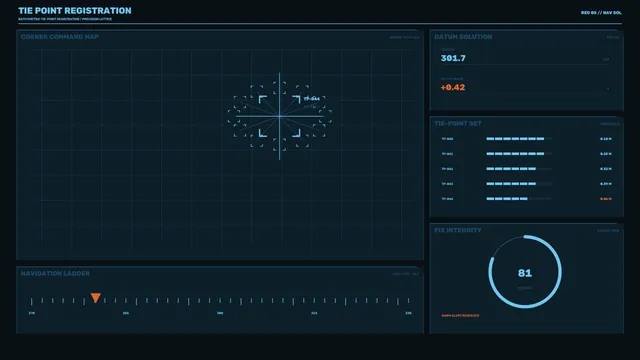Select the TP-040 row label
Screen dimensions: 640x360
point(447,139)
